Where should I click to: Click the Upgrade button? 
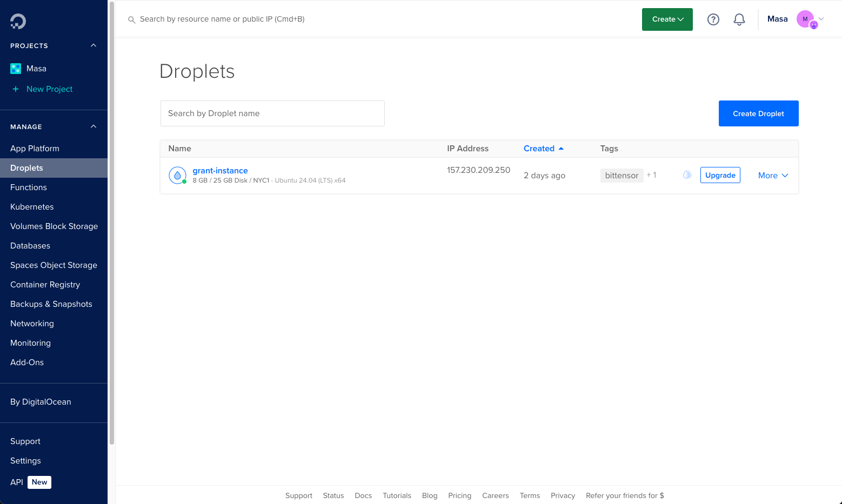[x=720, y=175]
